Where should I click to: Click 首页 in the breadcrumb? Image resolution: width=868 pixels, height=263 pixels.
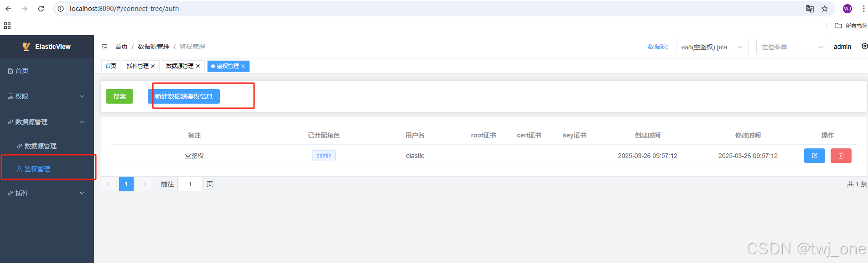[121, 47]
